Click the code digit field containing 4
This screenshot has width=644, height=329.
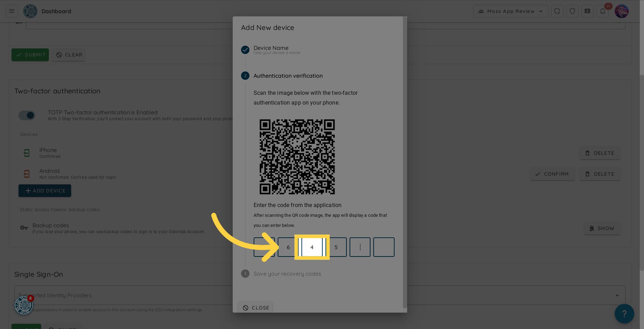[x=312, y=247]
